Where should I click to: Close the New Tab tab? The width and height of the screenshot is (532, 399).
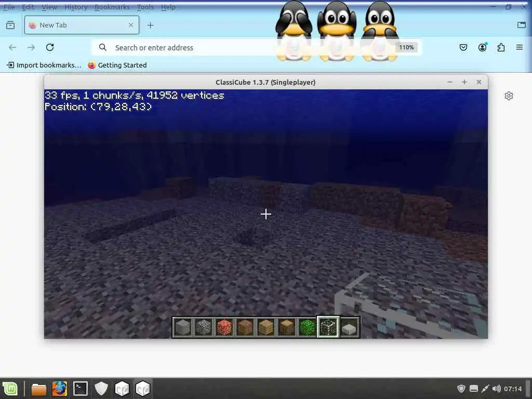pos(131,25)
